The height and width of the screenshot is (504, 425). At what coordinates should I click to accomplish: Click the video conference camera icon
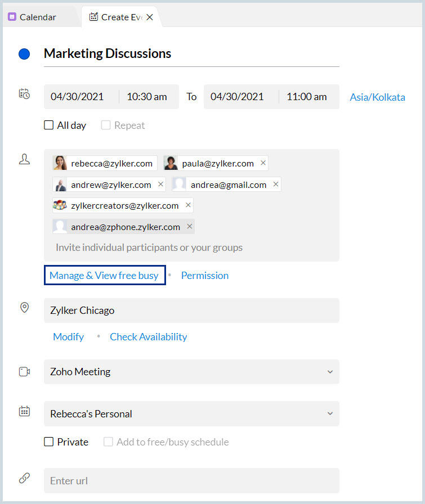(x=24, y=372)
